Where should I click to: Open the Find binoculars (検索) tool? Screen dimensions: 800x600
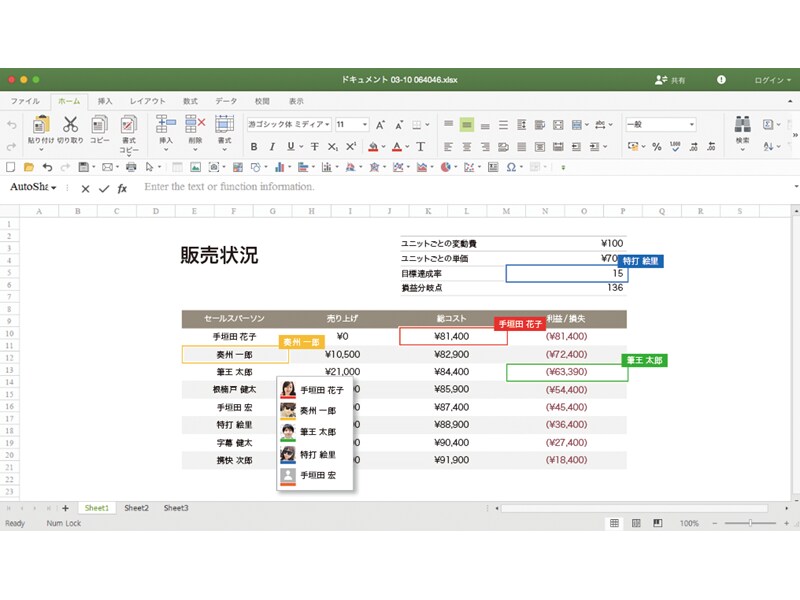(x=743, y=124)
